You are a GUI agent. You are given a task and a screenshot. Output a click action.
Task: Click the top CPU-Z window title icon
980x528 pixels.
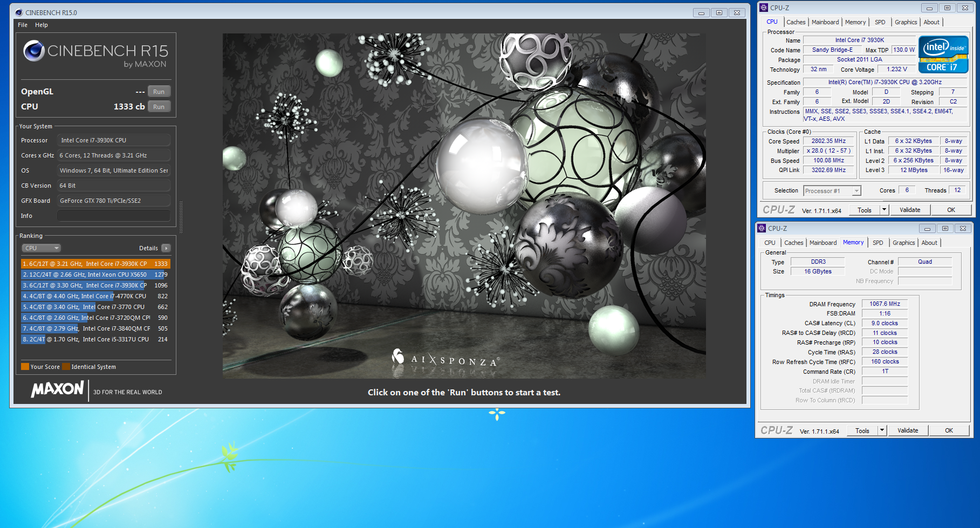[x=763, y=8]
